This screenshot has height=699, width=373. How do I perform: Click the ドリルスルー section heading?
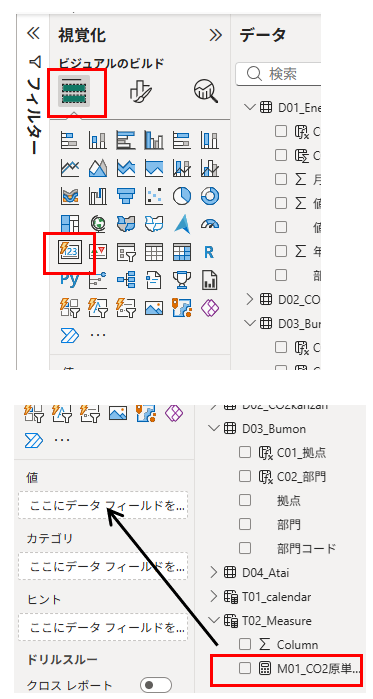62,659
